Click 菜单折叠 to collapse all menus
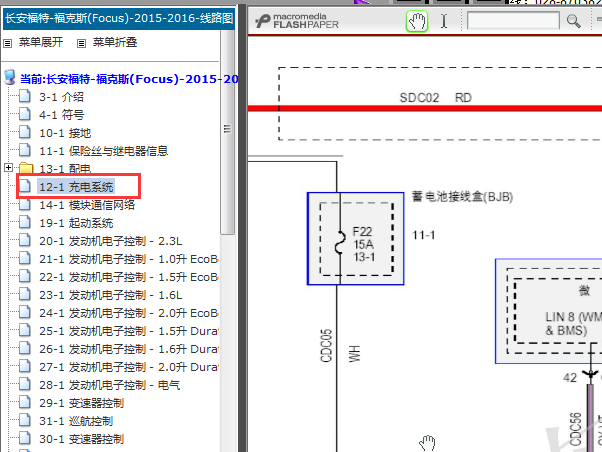Viewport: 602px width, 452px height. [x=115, y=42]
